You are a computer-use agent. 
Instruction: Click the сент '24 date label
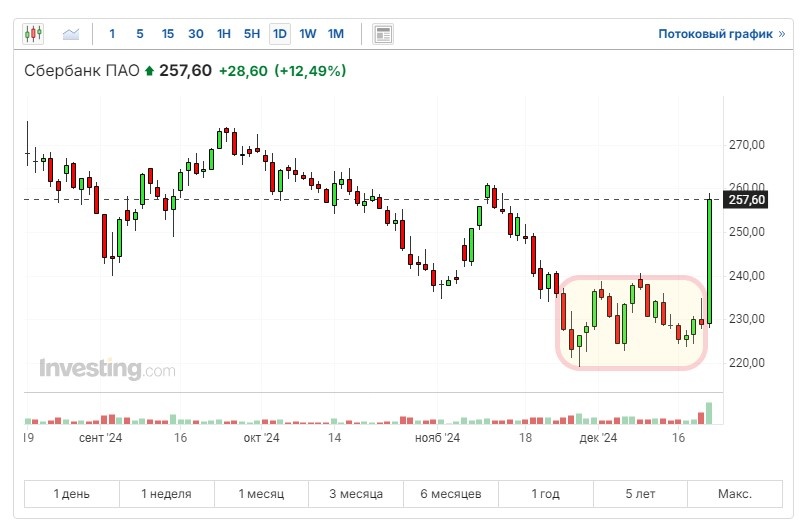pyautogui.click(x=100, y=438)
